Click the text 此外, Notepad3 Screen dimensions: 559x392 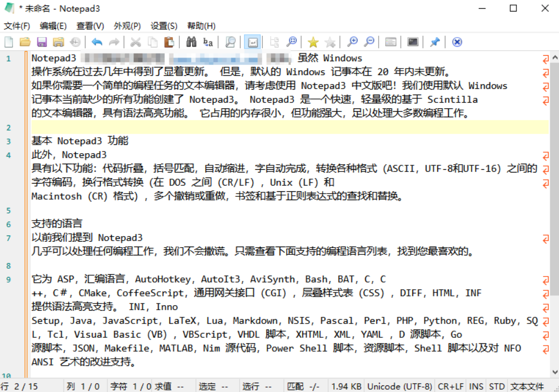tap(69, 155)
